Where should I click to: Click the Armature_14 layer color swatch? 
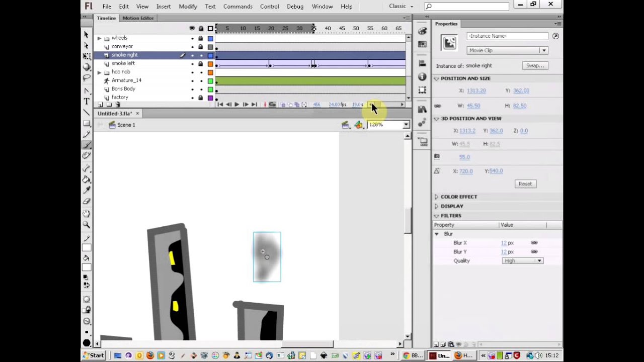click(x=210, y=80)
